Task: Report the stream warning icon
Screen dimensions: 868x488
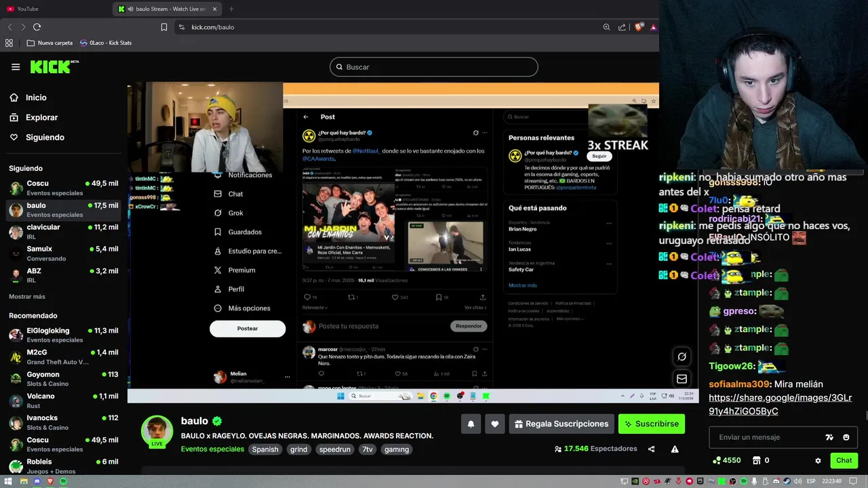Action: 675,449
